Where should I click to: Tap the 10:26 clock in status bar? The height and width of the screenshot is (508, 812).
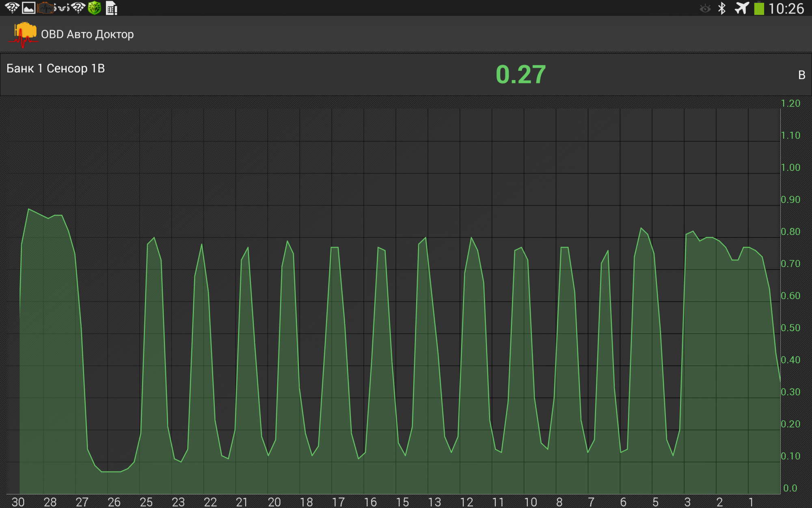coord(786,9)
